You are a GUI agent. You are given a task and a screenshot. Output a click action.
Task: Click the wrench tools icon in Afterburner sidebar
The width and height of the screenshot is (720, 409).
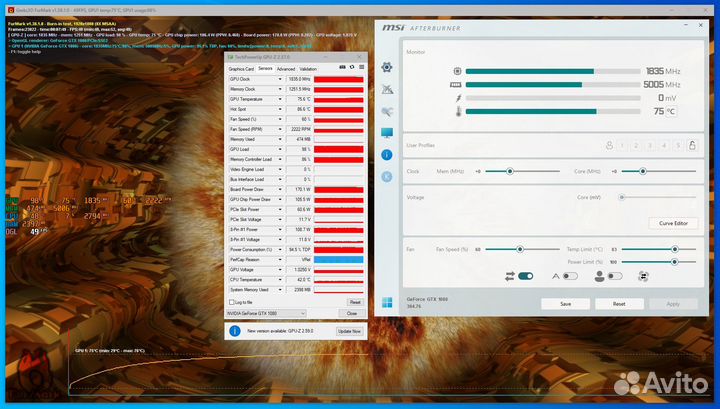[387, 111]
